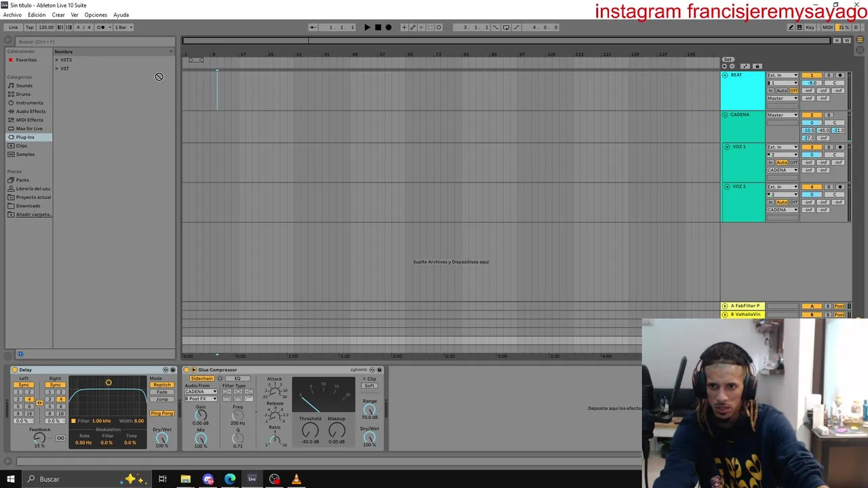The width and height of the screenshot is (868, 488).
Task: Toggle Delay freeze infinity button
Action: [60, 438]
